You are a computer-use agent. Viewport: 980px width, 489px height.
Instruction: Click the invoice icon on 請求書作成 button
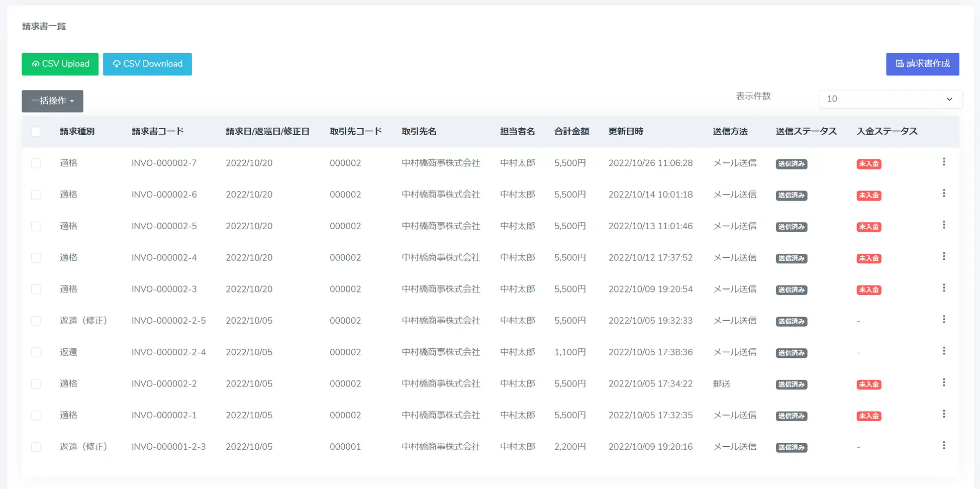pyautogui.click(x=899, y=64)
